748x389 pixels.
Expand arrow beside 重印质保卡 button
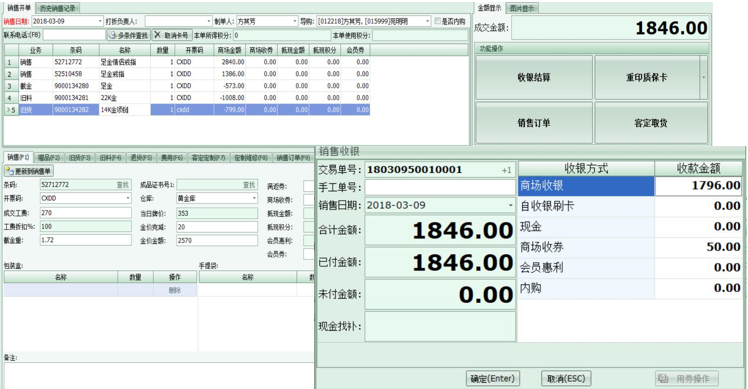click(x=704, y=77)
